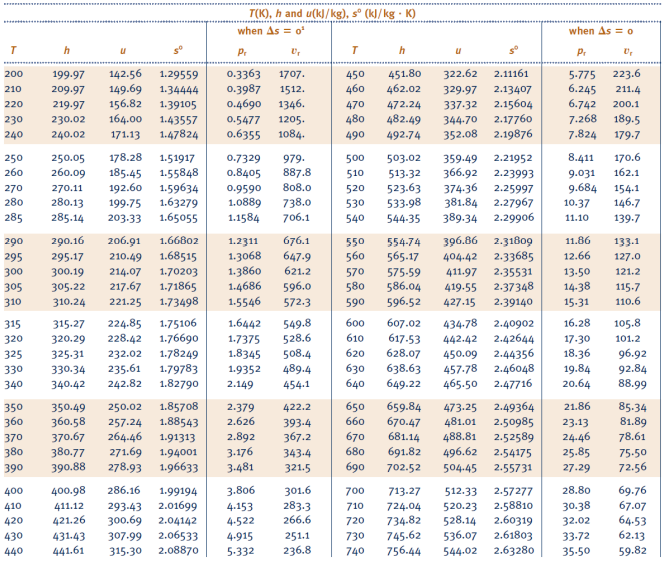Select the h value 575.59
This screenshot has height=567, width=667.
tap(403, 271)
